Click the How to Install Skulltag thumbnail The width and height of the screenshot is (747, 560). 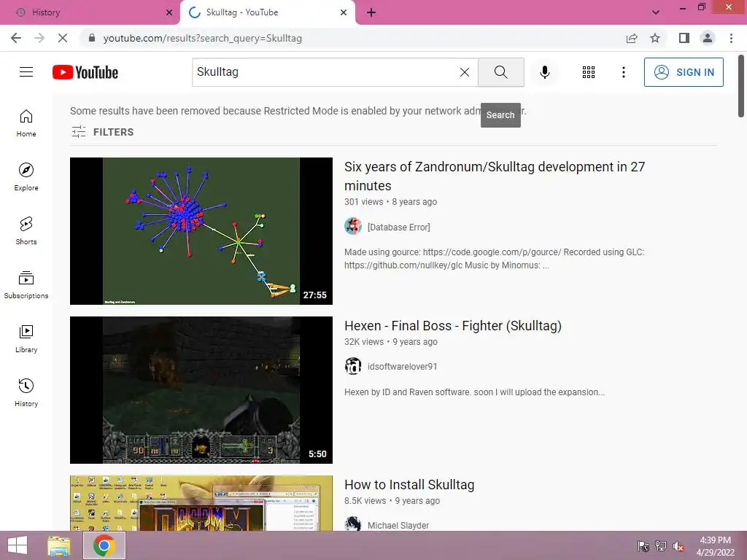tap(201, 503)
